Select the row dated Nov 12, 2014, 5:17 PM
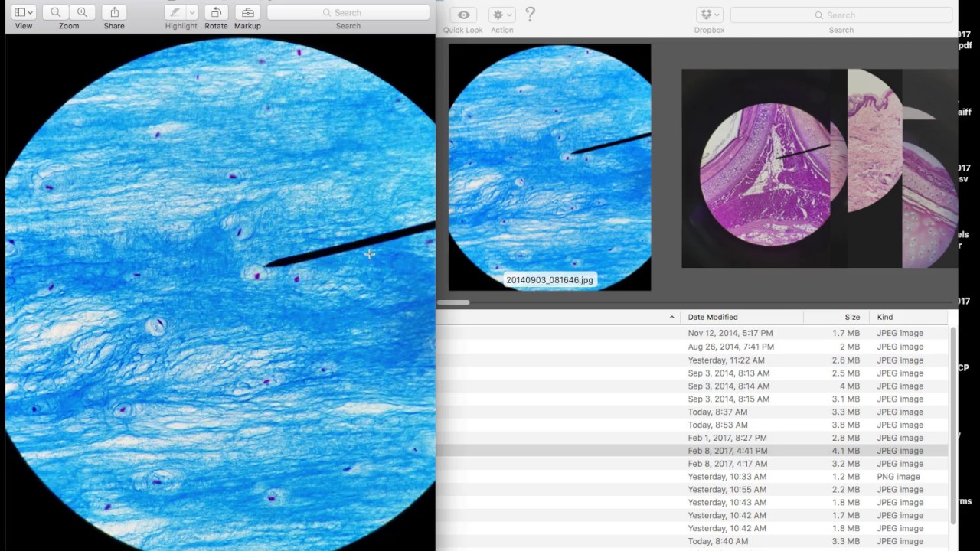Screen dimensions: 980x551 pos(692,334)
